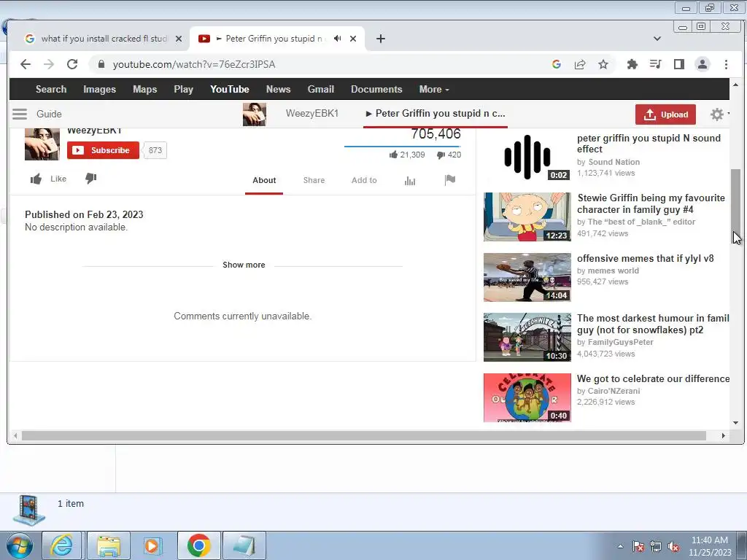The width and height of the screenshot is (747, 560).
Task: Report video with flag icon
Action: point(449,179)
